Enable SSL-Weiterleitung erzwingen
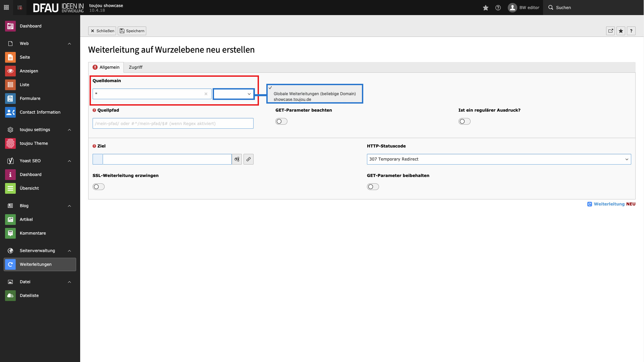The image size is (644, 362). [98, 187]
